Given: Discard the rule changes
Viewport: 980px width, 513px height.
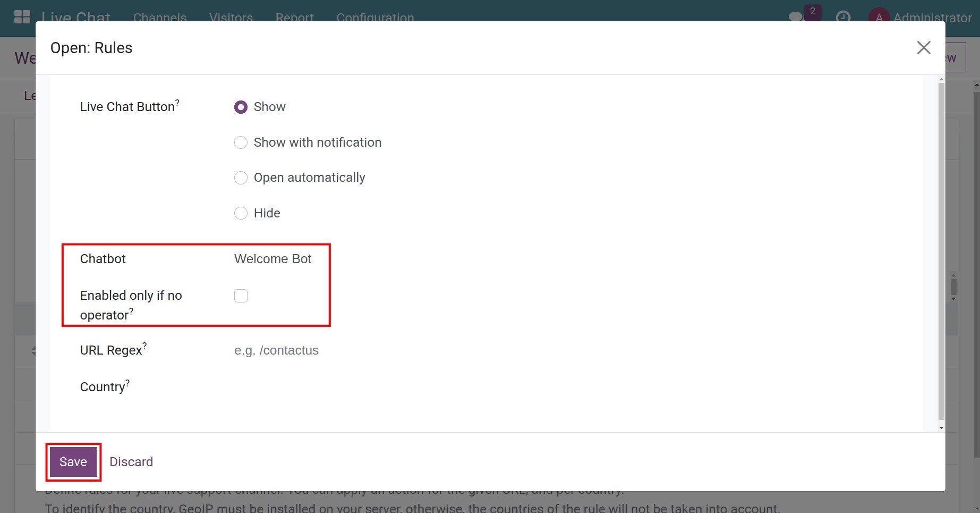Looking at the screenshot, I should 131,462.
